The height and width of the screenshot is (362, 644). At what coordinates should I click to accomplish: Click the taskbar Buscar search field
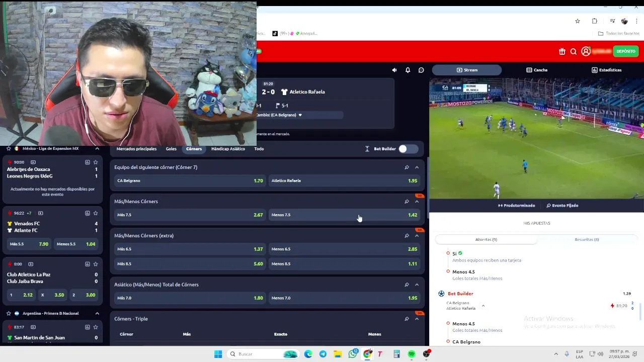click(x=264, y=354)
